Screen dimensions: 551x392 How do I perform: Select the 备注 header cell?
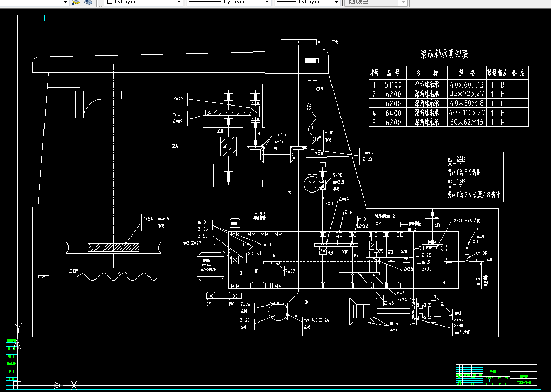(x=518, y=73)
